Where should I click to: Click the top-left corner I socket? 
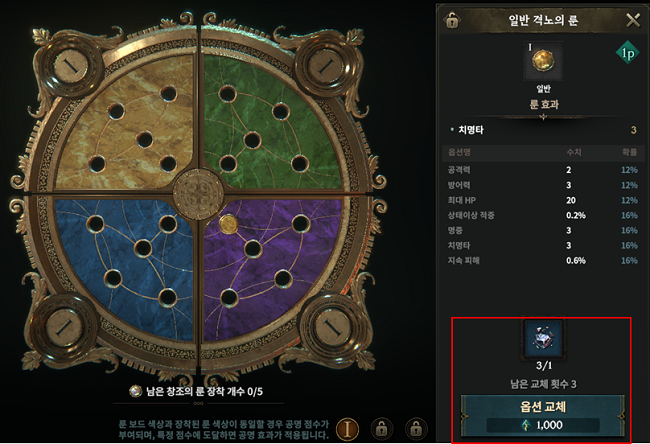(72, 66)
